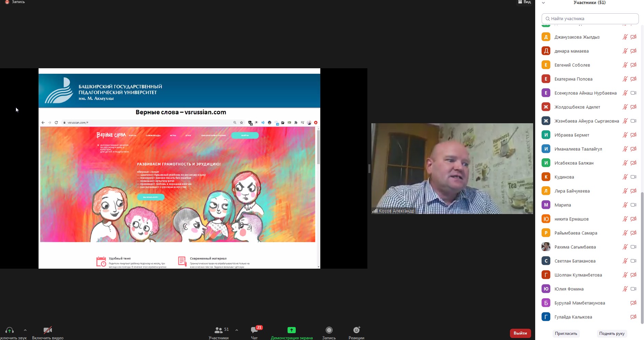
Task: Click the Invite button
Action: coord(566,334)
